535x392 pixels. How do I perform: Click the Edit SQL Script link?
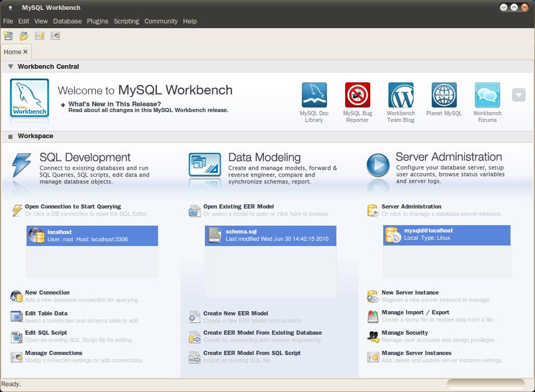point(46,333)
